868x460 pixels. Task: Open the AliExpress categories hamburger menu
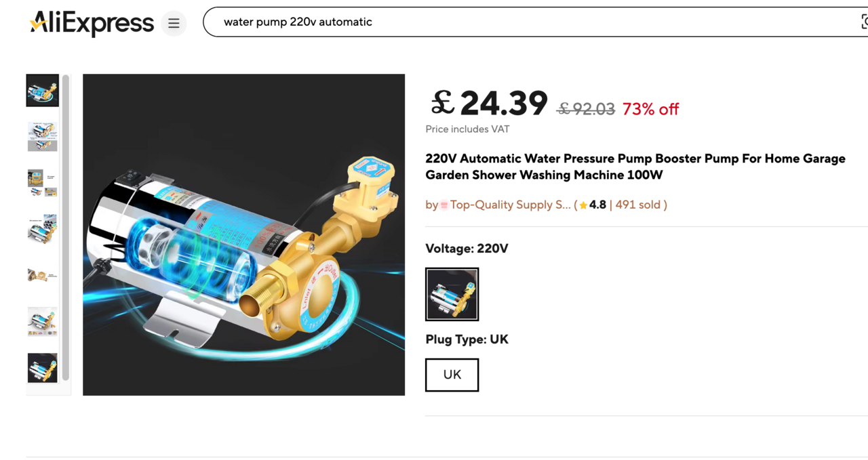coord(174,24)
